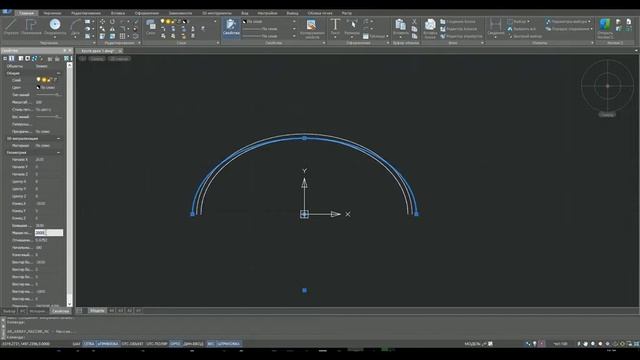Screen dimensions: 640x360
Task: Switch to the Свойства tab at panel bottom
Action: (x=60, y=311)
